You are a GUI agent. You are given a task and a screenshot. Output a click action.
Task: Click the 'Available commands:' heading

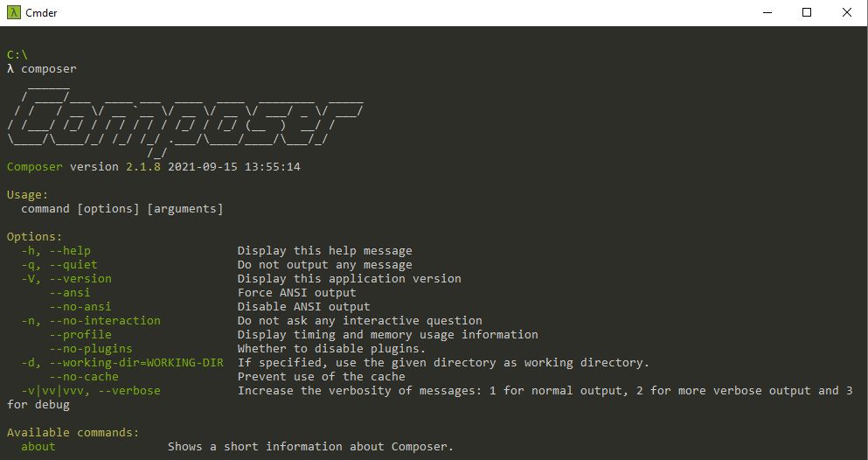click(x=73, y=432)
